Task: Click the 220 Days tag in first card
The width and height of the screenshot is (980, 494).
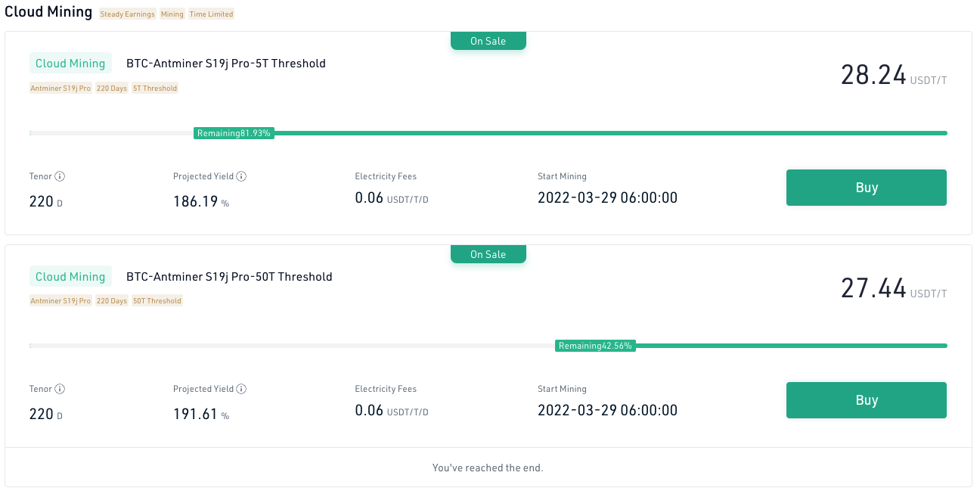Action: 112,89
